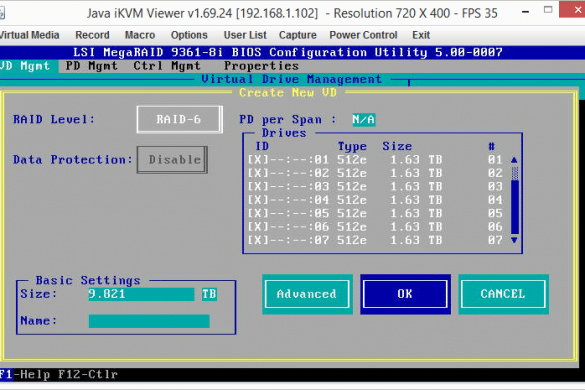Switch to the Properties tab
585x390 pixels.
click(261, 66)
